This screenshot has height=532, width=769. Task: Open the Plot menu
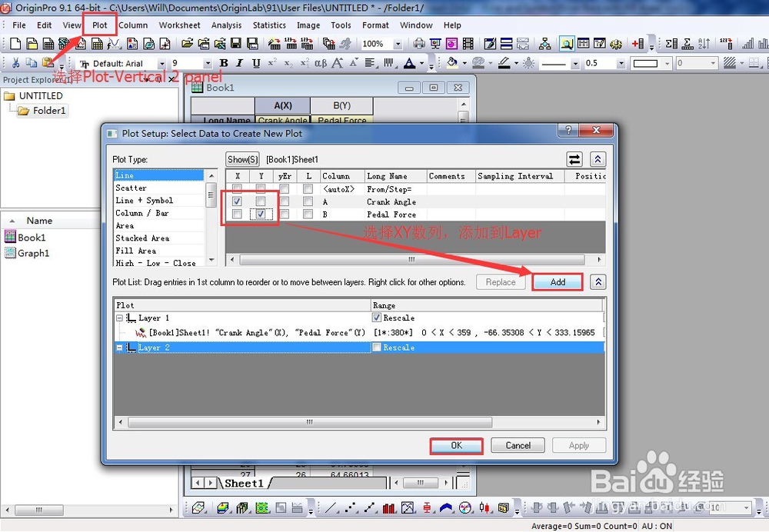coord(99,25)
